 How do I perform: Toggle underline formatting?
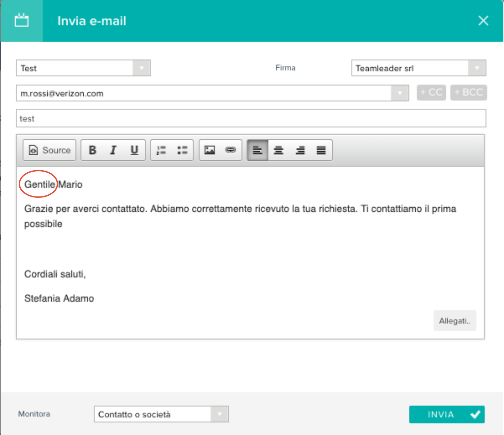click(134, 150)
